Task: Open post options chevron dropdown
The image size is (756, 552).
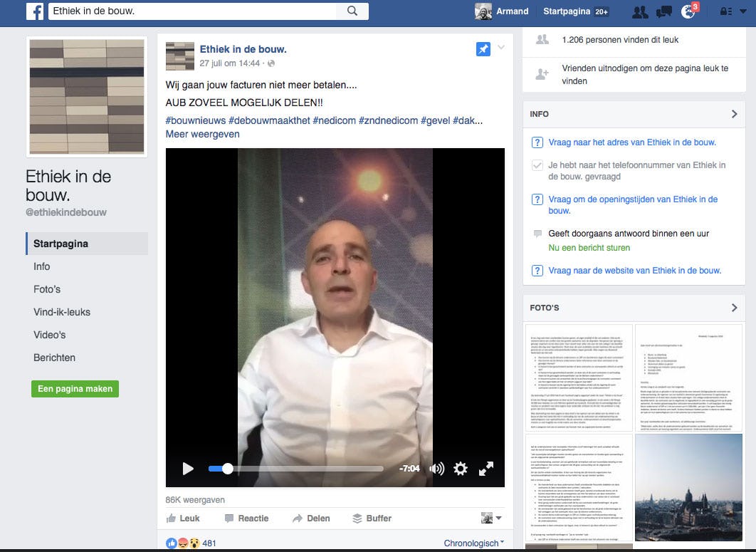Action: click(x=501, y=48)
